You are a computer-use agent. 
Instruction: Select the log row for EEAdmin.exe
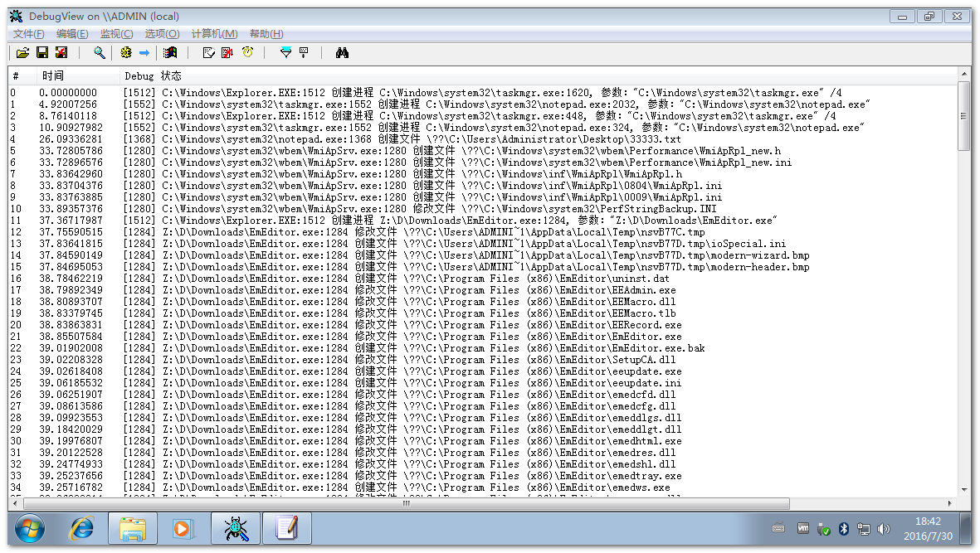(482, 290)
